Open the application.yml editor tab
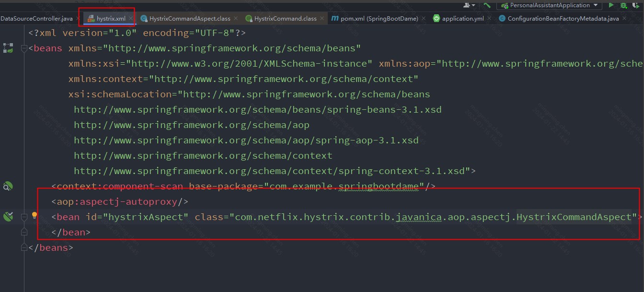The image size is (644, 292). (462, 19)
